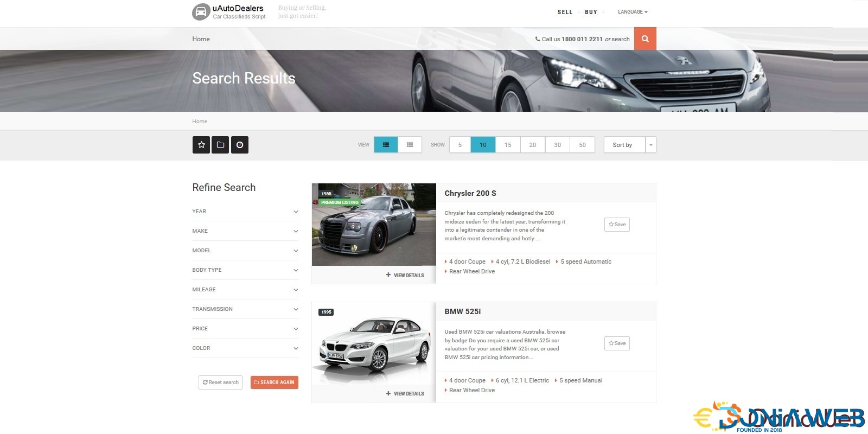The width and height of the screenshot is (868, 434).
Task: Expand the Body Type filter
Action: pyautogui.click(x=245, y=270)
